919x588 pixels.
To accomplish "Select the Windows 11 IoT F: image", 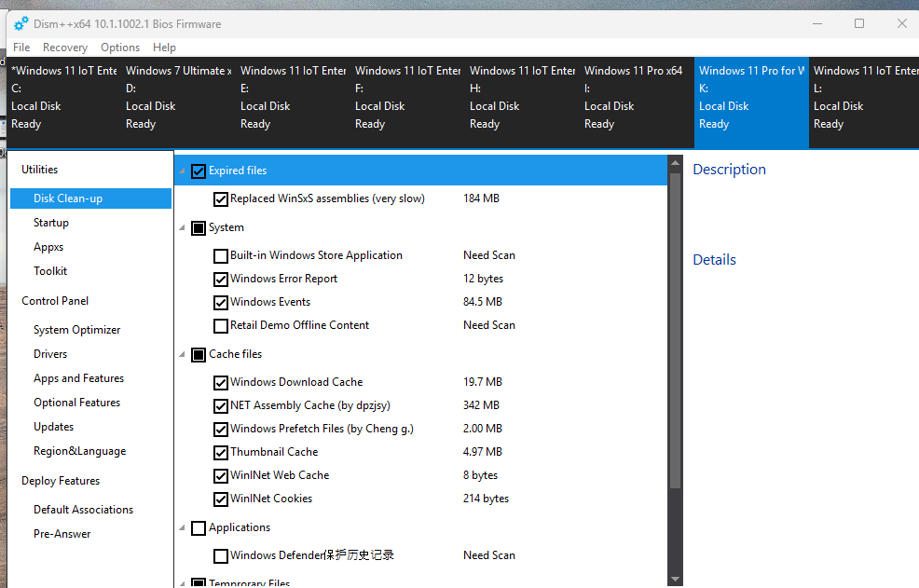I will [x=407, y=103].
